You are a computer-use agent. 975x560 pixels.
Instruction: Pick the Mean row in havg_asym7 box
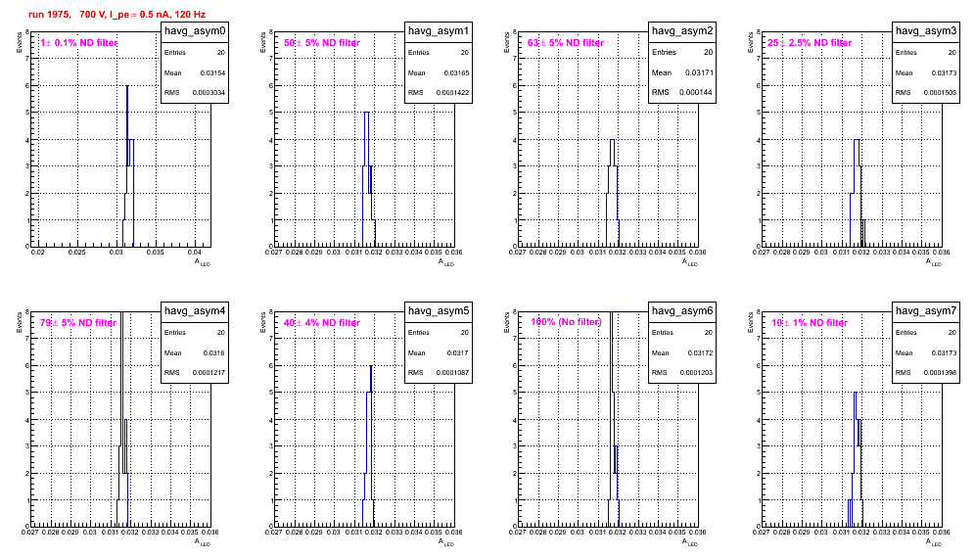(926, 352)
